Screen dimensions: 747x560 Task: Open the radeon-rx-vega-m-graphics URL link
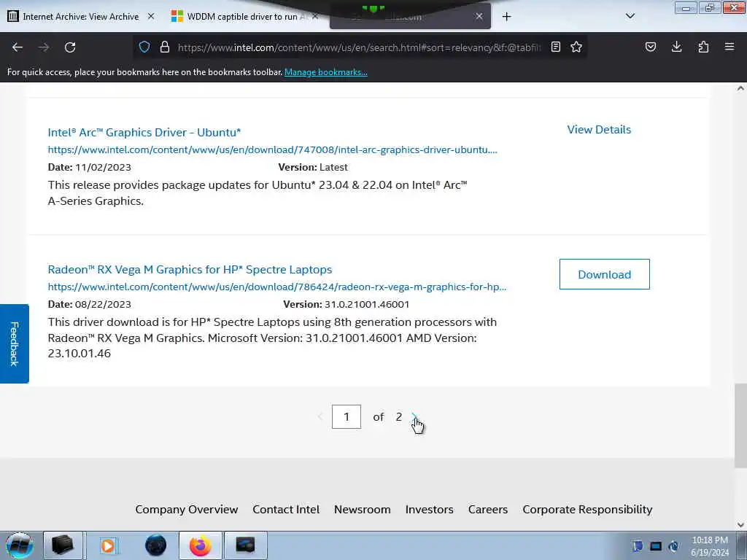(277, 287)
